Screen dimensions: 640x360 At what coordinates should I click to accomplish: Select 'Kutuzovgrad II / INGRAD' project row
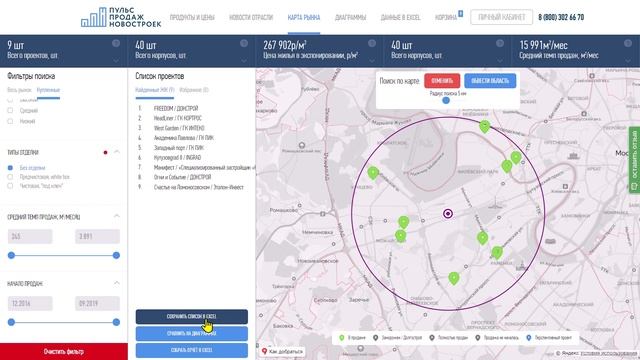(x=177, y=157)
